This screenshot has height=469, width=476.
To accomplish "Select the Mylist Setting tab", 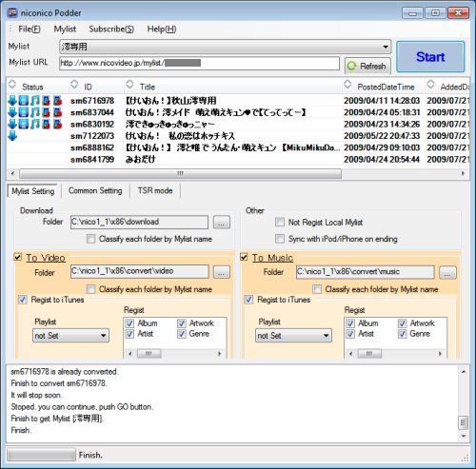I will [x=32, y=191].
